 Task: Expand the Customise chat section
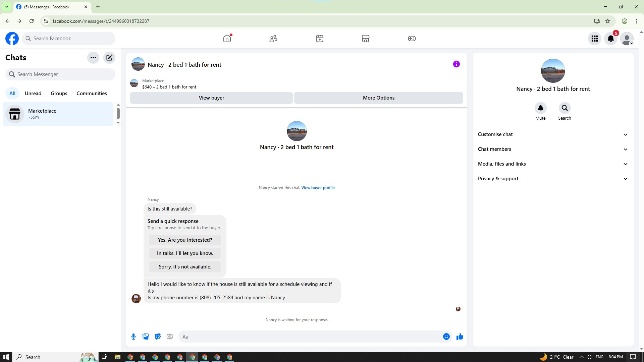[x=553, y=134]
